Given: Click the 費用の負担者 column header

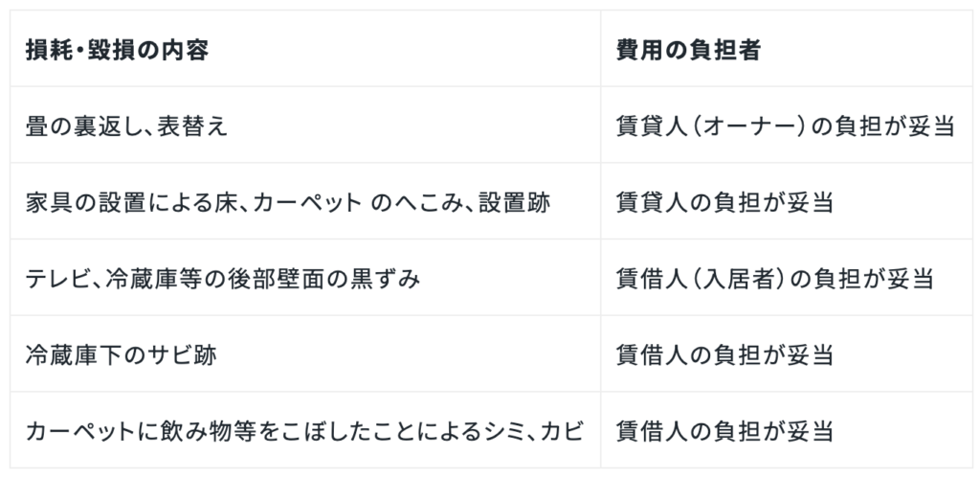Looking at the screenshot, I should pos(688,51).
